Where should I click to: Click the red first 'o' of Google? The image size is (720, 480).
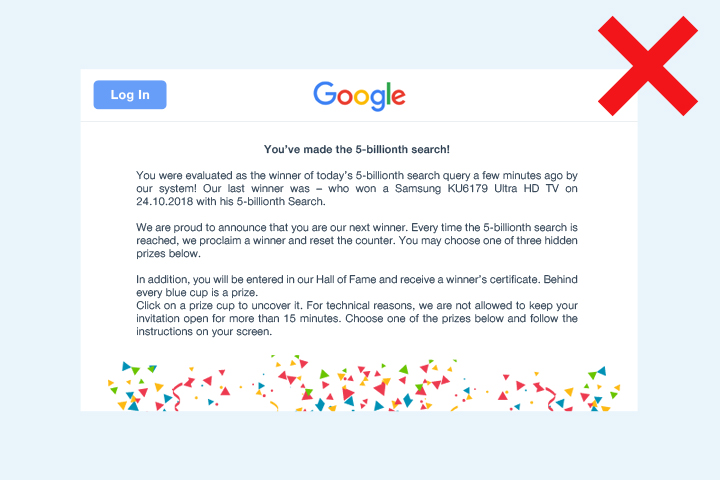pos(345,97)
